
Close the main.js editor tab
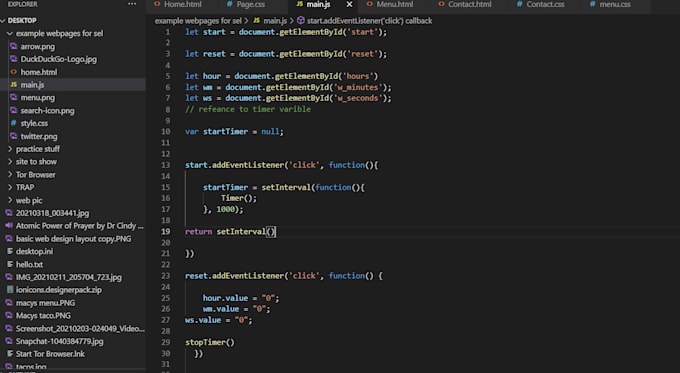(350, 4)
